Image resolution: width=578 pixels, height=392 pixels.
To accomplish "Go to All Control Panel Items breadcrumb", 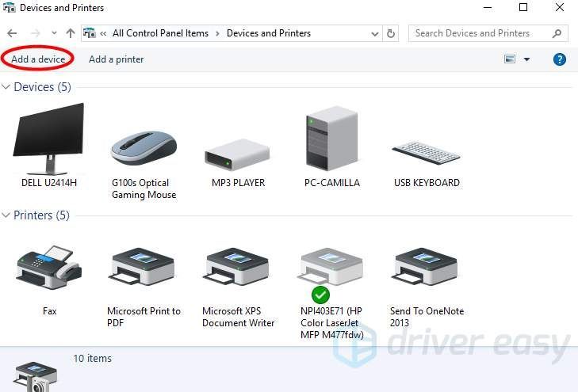I will 160,33.
